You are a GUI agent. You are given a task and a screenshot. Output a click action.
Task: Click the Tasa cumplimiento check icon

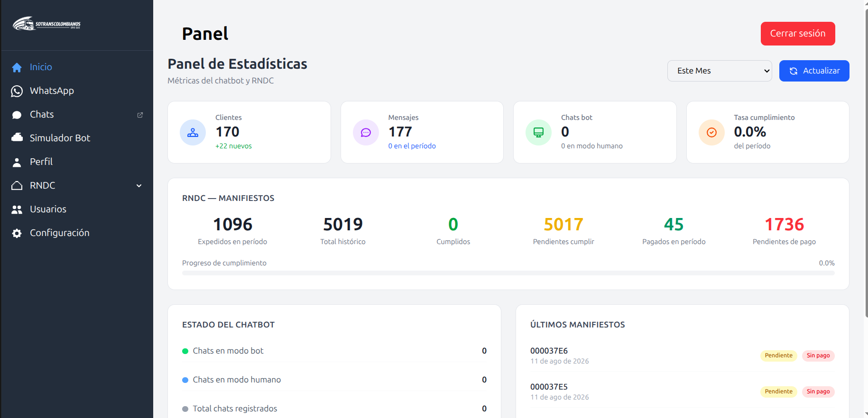coord(711,132)
